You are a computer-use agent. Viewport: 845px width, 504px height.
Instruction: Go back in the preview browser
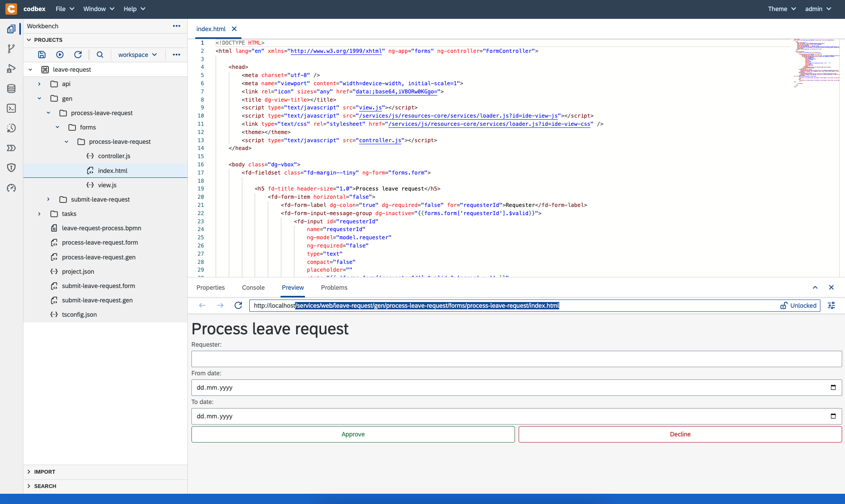pyautogui.click(x=202, y=305)
